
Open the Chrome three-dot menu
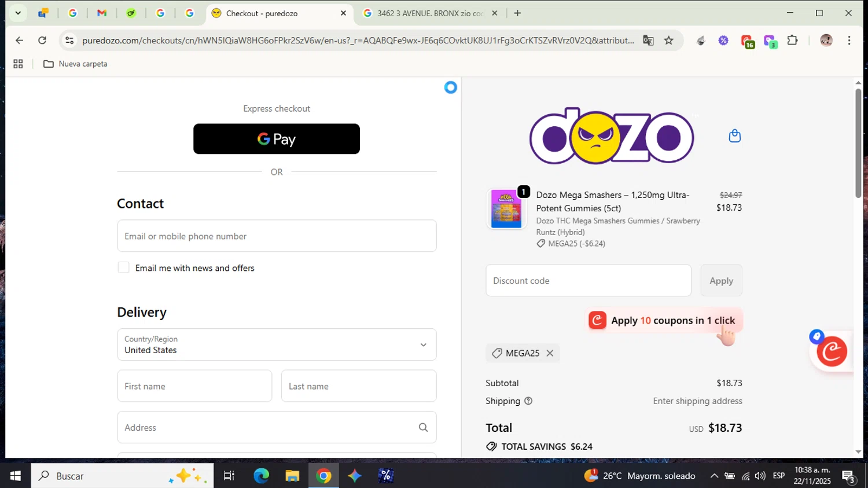849,41
